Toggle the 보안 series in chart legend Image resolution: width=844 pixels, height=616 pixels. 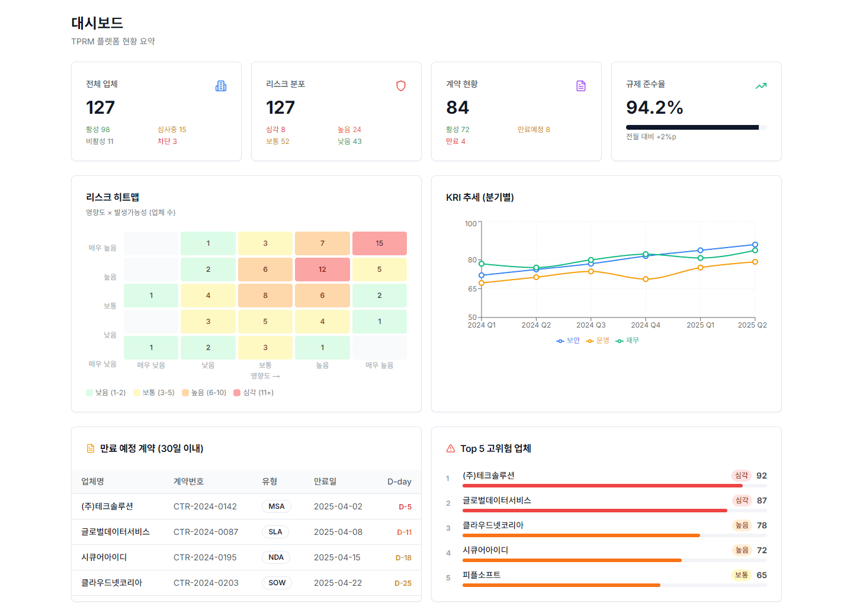[x=568, y=341]
